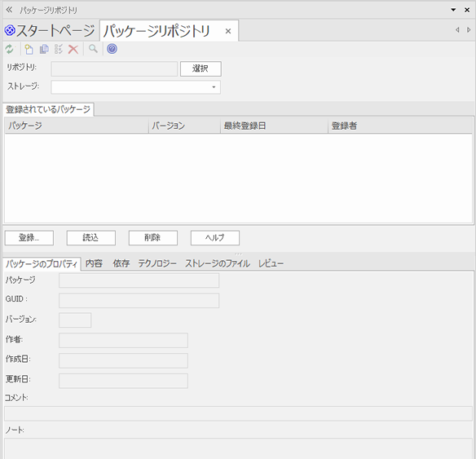Click the red X delete toolbar icon
Image resolution: width=476 pixels, height=459 pixels.
pos(73,49)
